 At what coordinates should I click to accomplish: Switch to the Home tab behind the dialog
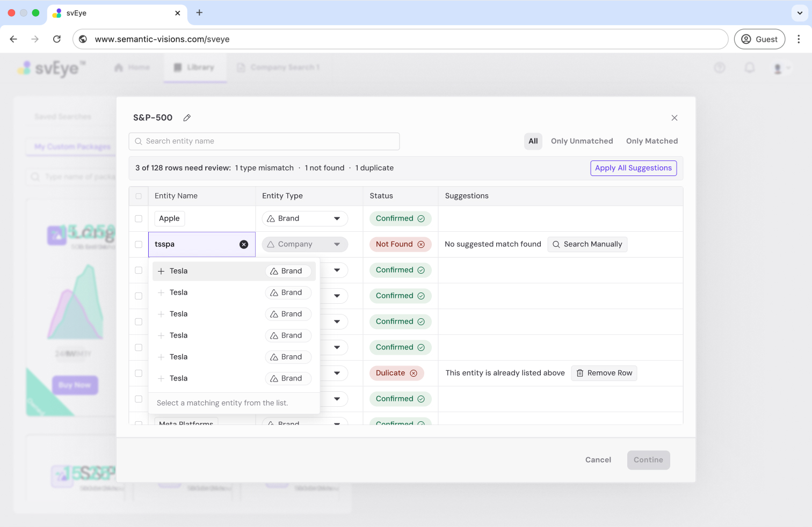coord(132,68)
